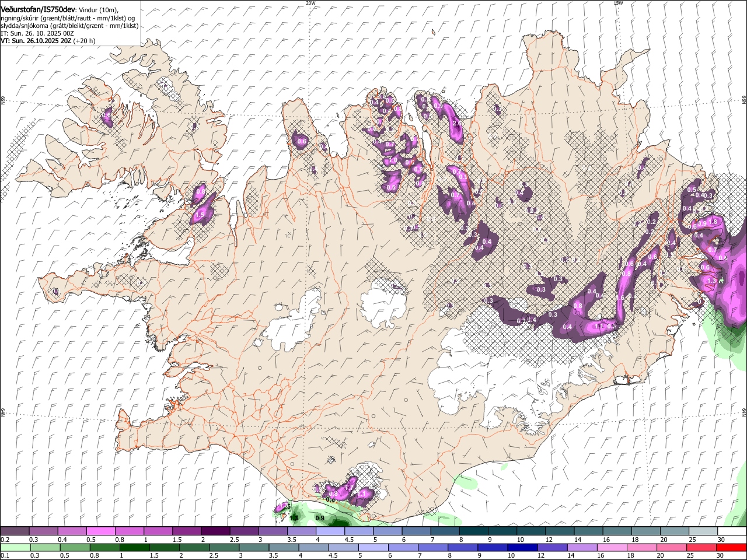The width and height of the screenshot is (747, 560).
Task: Click lower legend swatch between 0.1 and 0.3
Action: coord(15,547)
